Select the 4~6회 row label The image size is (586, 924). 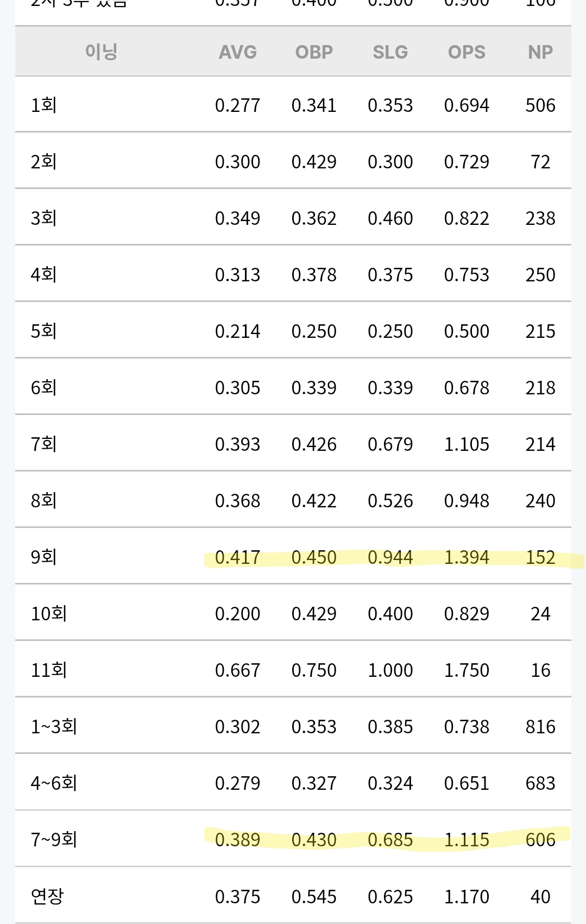pos(54,783)
